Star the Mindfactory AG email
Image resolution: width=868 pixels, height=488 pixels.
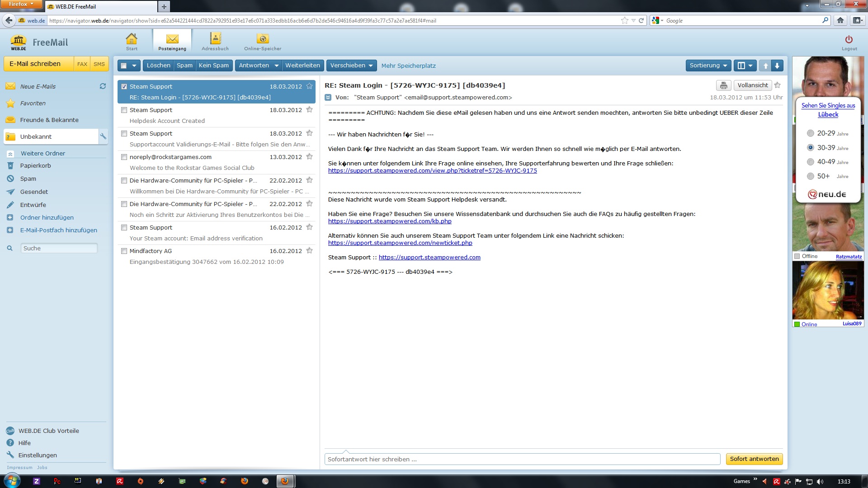[309, 250]
